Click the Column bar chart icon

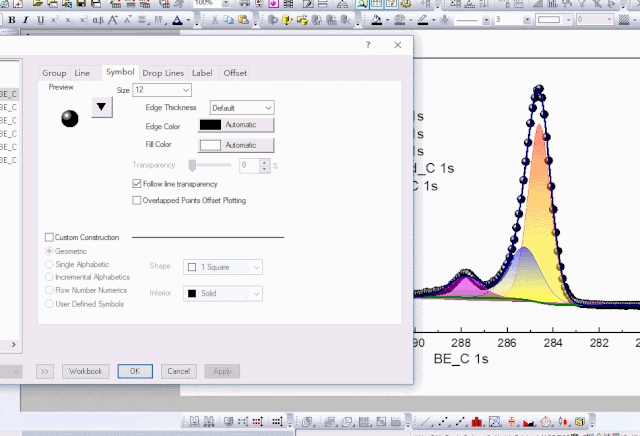tap(477, 423)
